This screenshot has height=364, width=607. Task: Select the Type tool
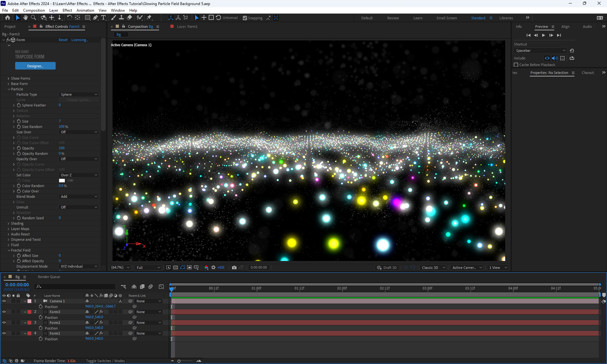pos(103,18)
